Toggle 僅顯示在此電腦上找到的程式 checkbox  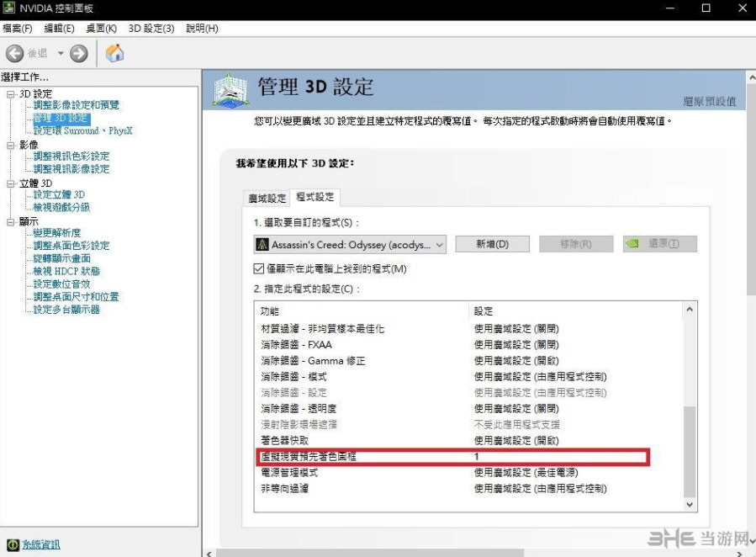(259, 268)
